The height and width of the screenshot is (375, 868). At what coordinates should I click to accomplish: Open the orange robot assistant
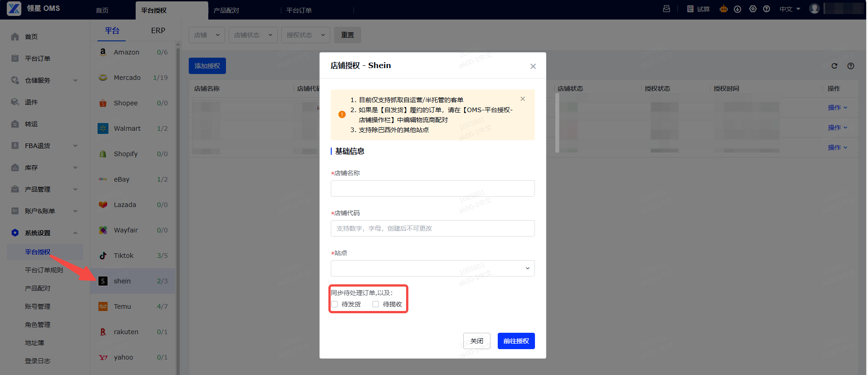point(724,9)
